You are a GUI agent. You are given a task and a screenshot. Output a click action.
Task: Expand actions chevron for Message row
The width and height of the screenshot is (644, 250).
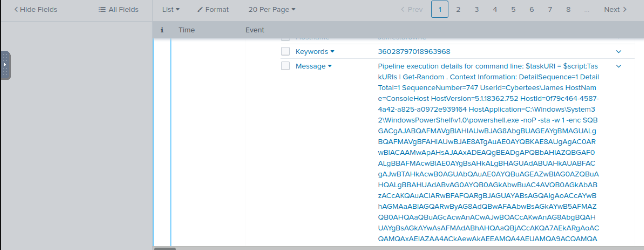tap(618, 66)
